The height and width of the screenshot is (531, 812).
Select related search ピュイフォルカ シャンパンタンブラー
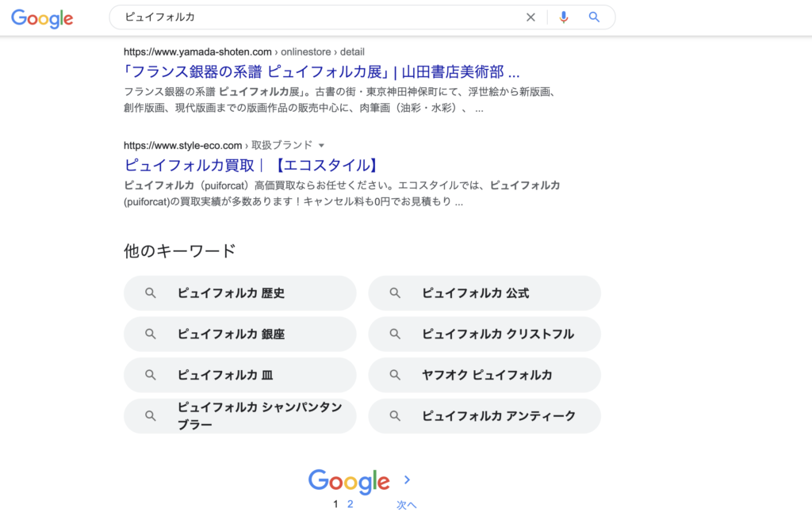click(x=259, y=416)
